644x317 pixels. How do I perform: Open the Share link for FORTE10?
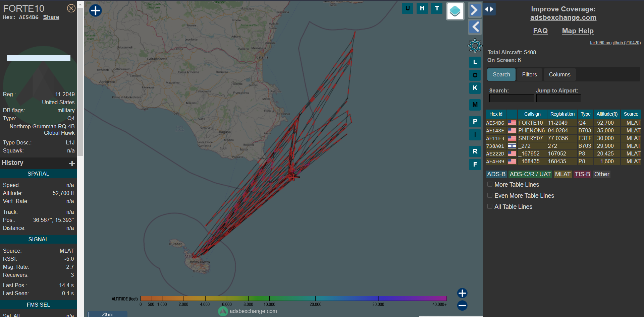(x=51, y=17)
